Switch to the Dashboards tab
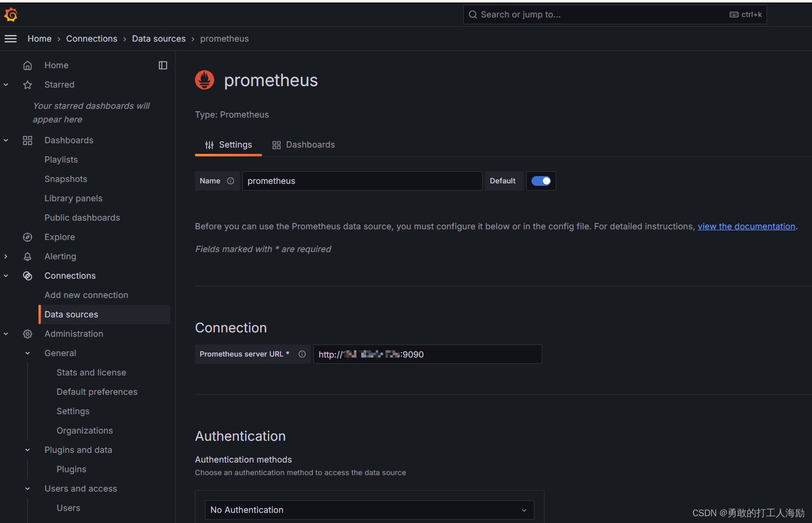The image size is (812, 523). coord(303,145)
